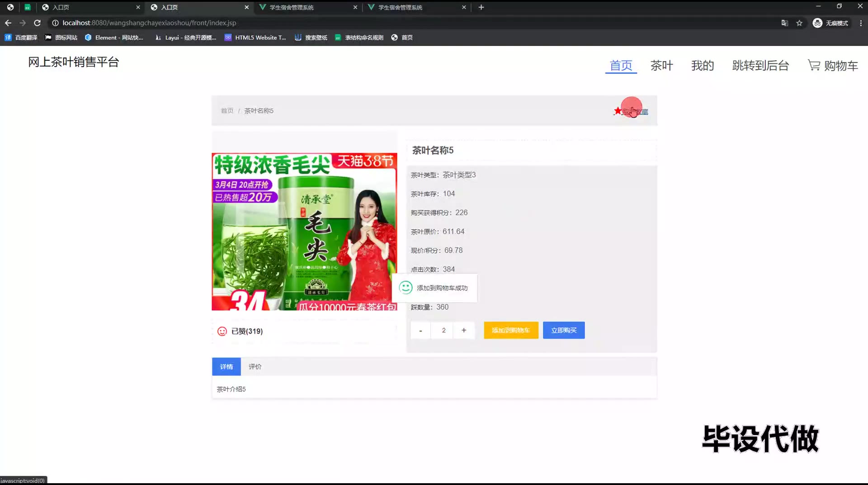This screenshot has height=485, width=868.
Task: Click the red smiley liked icon
Action: 222,331
